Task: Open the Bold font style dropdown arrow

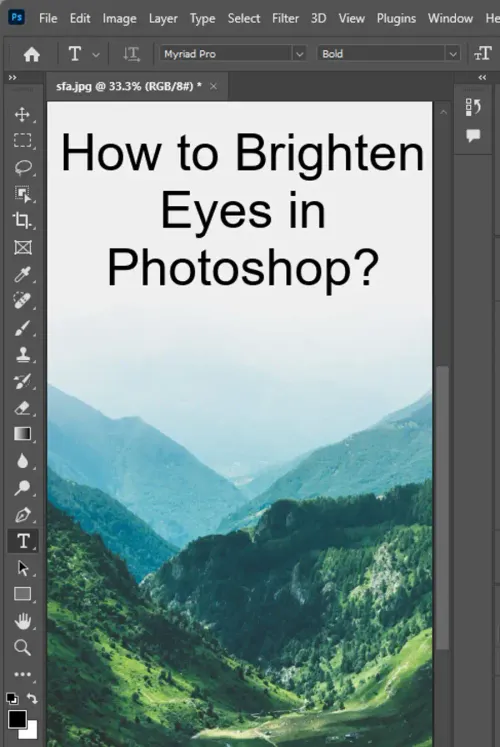Action: [453, 54]
